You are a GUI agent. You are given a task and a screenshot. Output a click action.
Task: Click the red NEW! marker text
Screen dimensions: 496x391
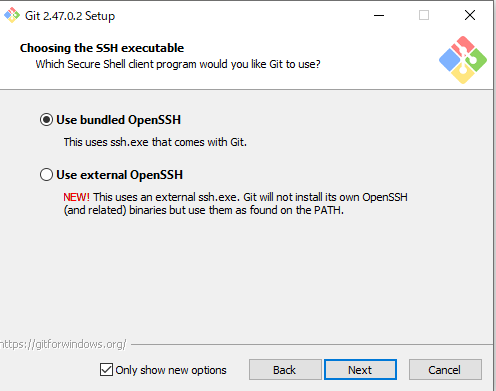(76, 197)
